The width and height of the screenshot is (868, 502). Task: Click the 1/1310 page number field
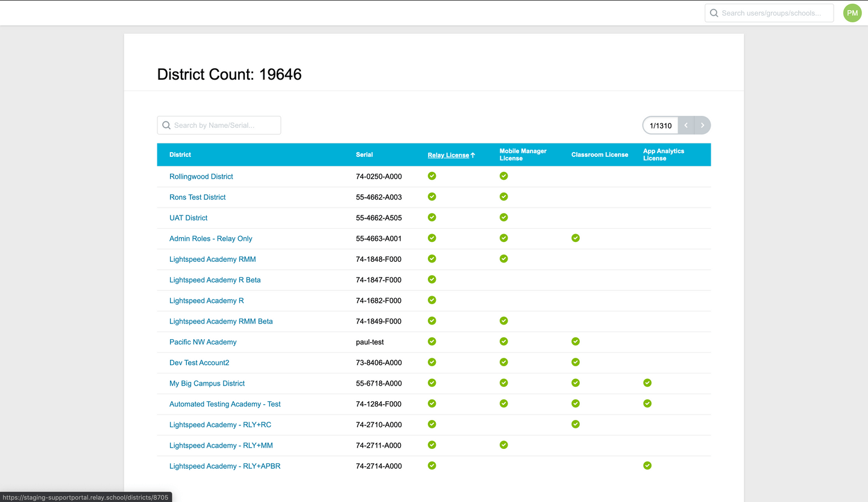point(661,125)
